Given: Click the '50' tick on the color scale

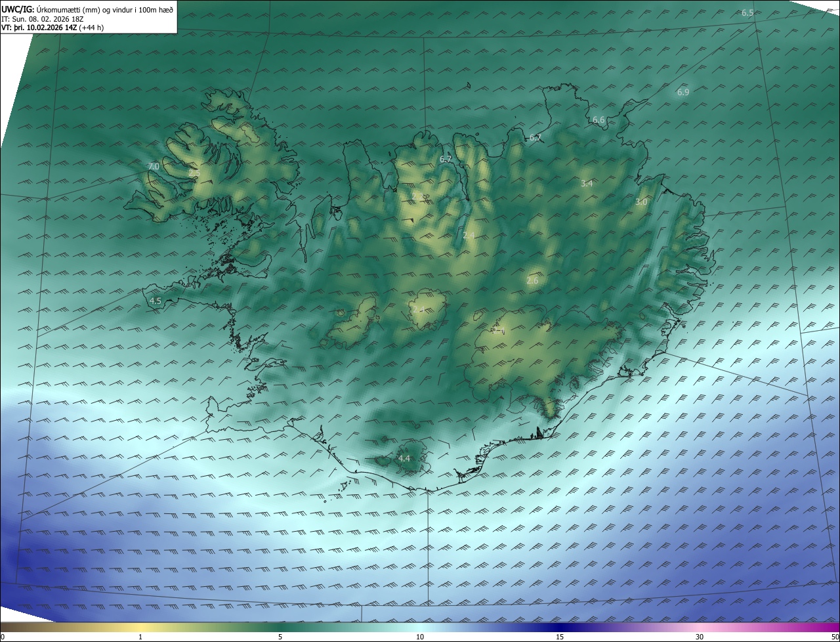Looking at the screenshot, I should click(x=835, y=637).
